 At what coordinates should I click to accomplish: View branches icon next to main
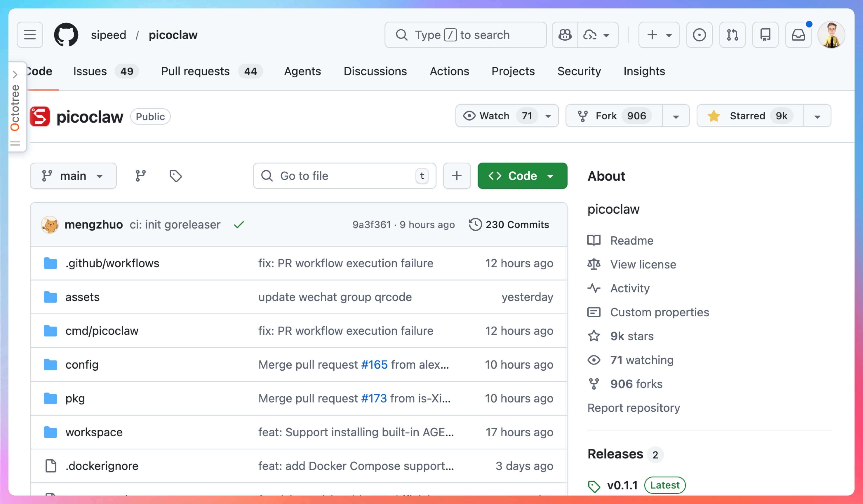140,176
